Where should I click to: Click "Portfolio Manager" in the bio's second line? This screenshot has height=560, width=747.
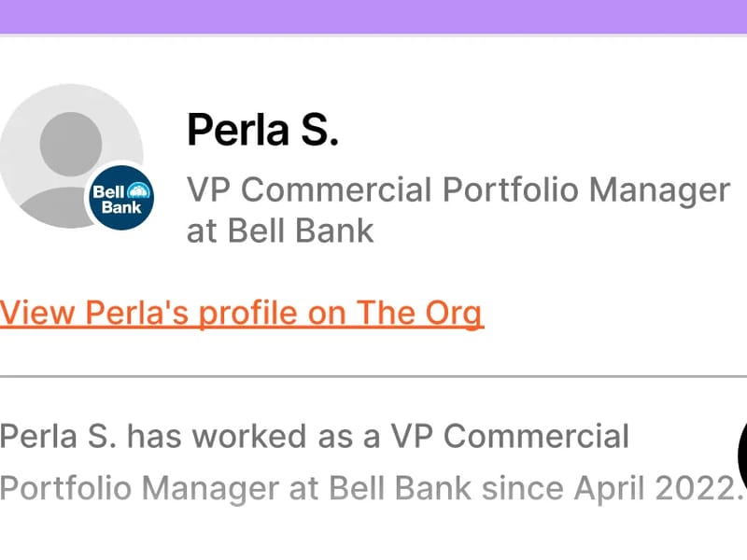click(x=138, y=486)
